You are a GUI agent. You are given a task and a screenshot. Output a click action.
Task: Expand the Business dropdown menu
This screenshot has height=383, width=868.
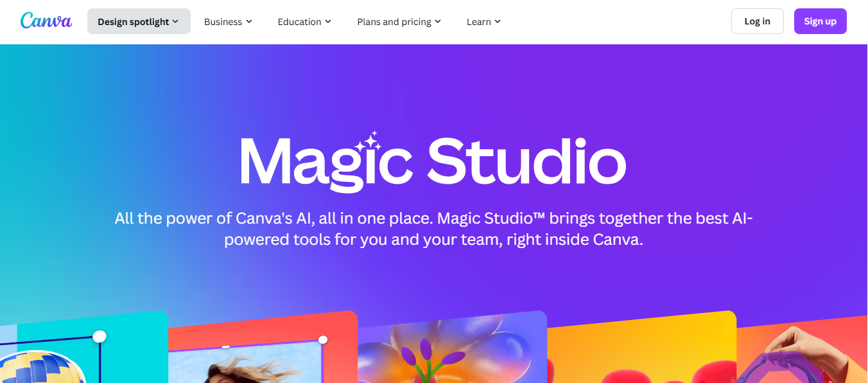228,21
